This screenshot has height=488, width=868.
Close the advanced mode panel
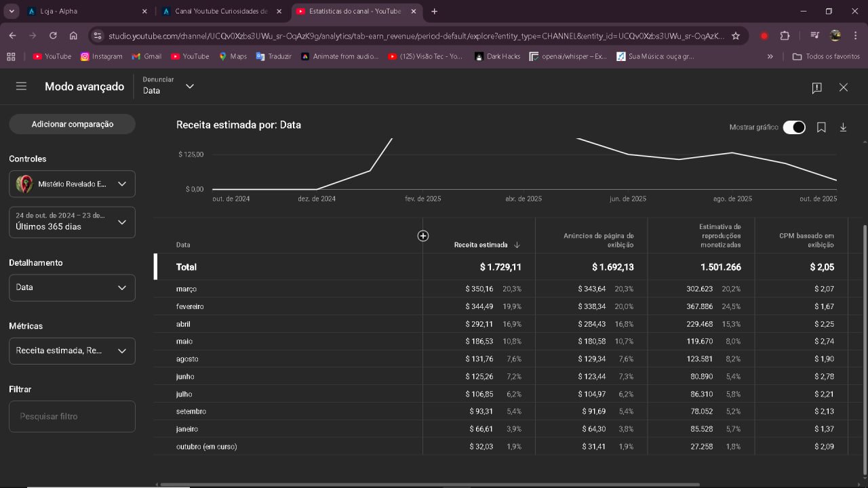[x=844, y=87]
